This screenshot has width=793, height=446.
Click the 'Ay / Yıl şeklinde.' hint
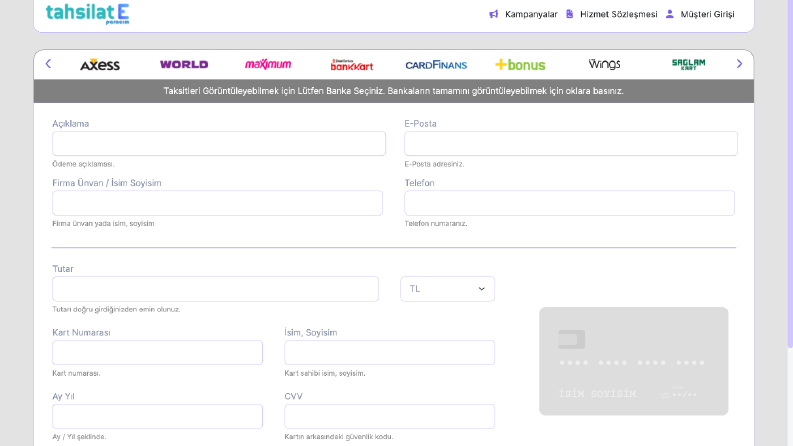click(79, 436)
